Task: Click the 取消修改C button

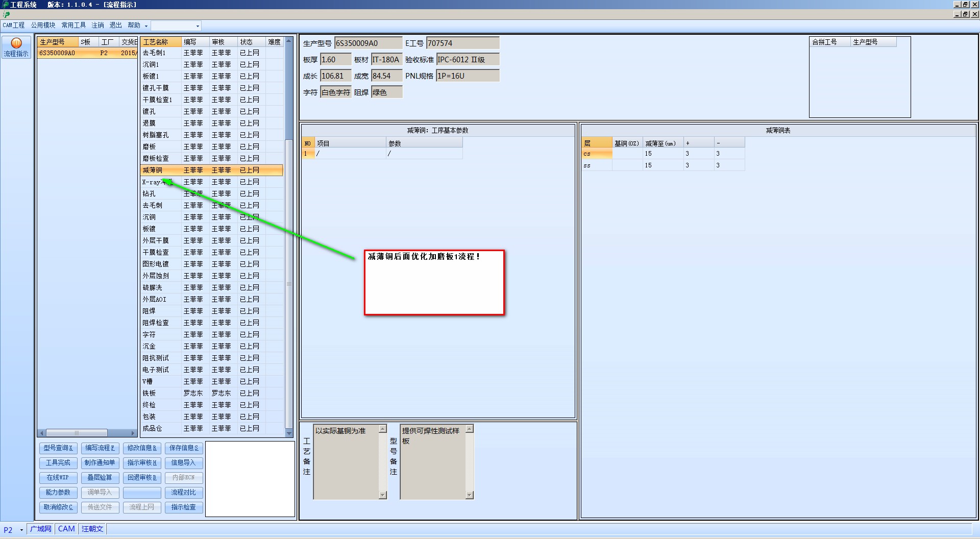Action: coord(58,507)
